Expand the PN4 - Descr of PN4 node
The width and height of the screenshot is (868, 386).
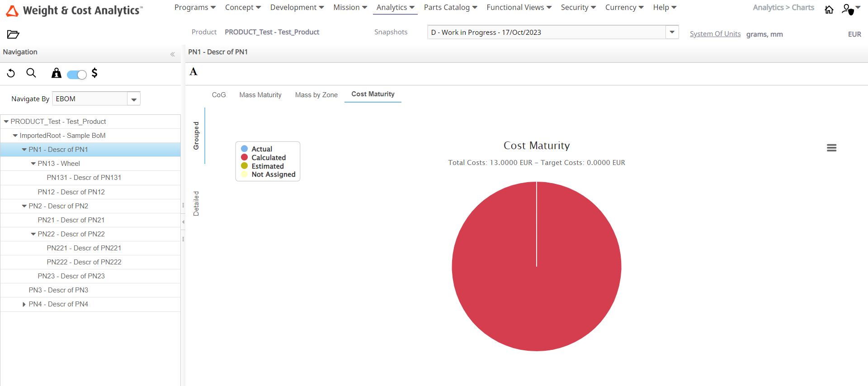click(24, 305)
